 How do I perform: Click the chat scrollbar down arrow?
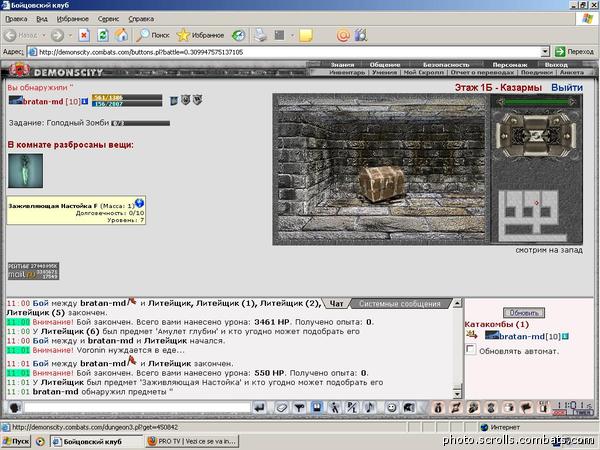click(457, 393)
